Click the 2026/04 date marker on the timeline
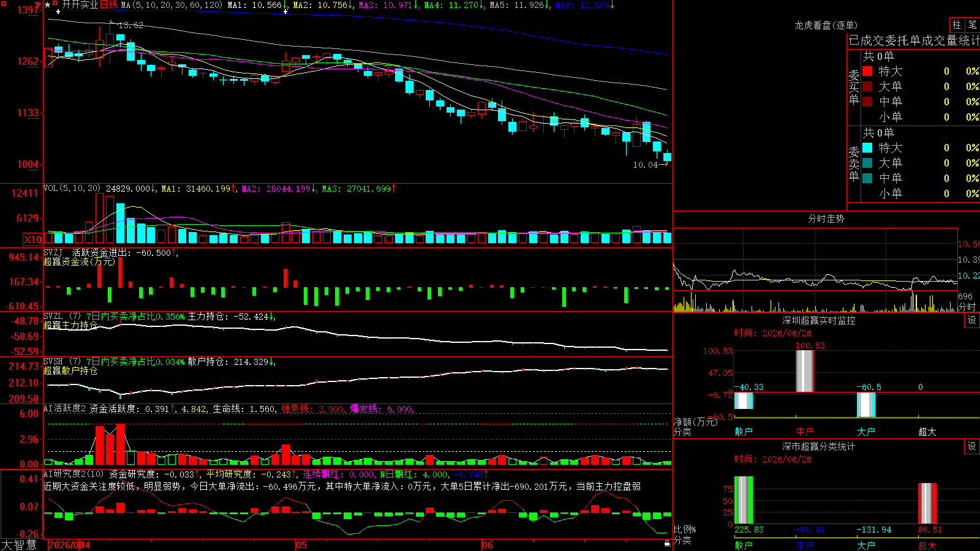Image resolution: width=980 pixels, height=551 pixels. click(x=69, y=545)
